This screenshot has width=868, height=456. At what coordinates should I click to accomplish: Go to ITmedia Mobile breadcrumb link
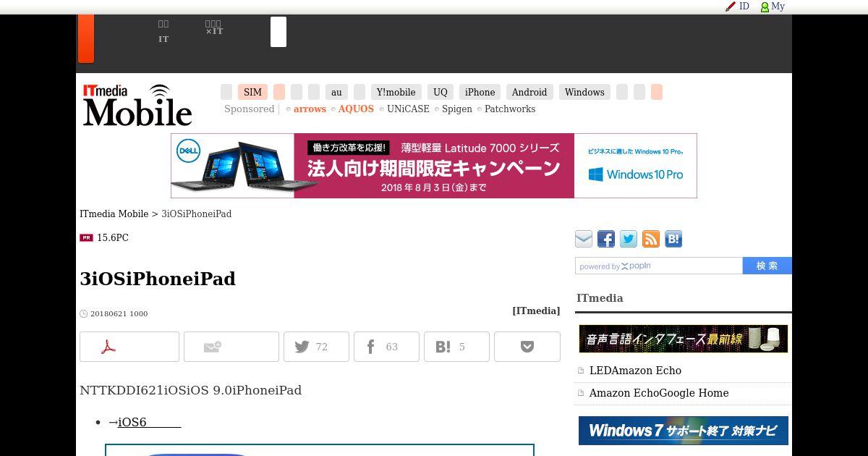[114, 214]
